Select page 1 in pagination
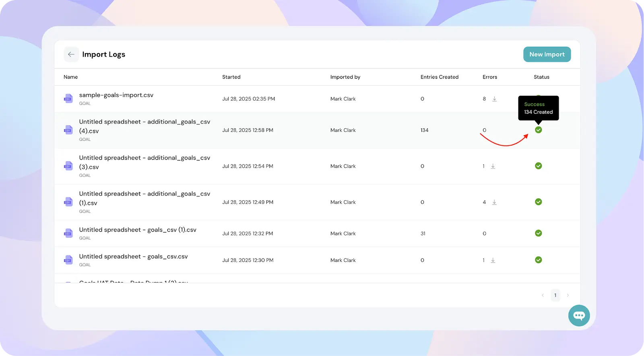644x356 pixels. 555,295
